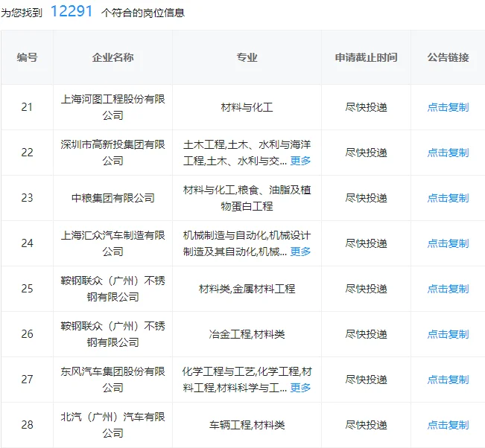Image resolution: width=485 pixels, height=448 pixels.
Task: Select the 公告链接 column header
Action: coord(448,57)
